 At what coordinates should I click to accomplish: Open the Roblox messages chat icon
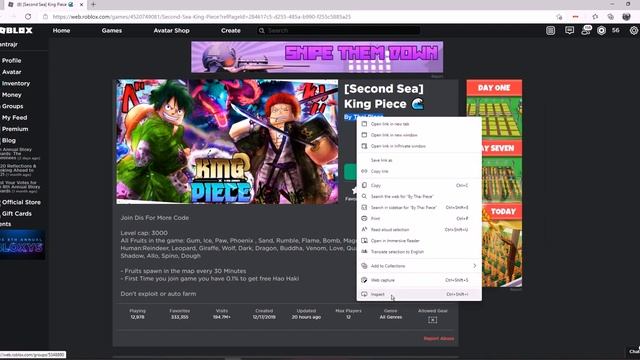tap(569, 31)
